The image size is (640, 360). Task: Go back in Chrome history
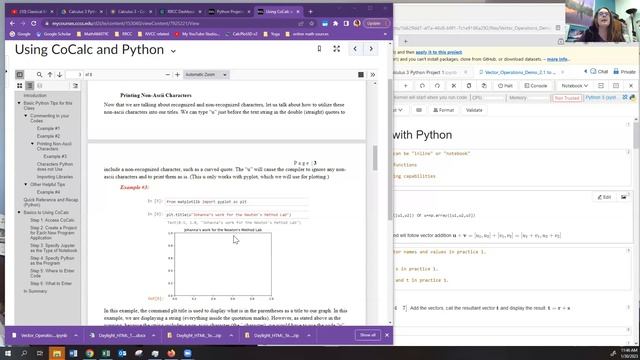[x=12, y=24]
